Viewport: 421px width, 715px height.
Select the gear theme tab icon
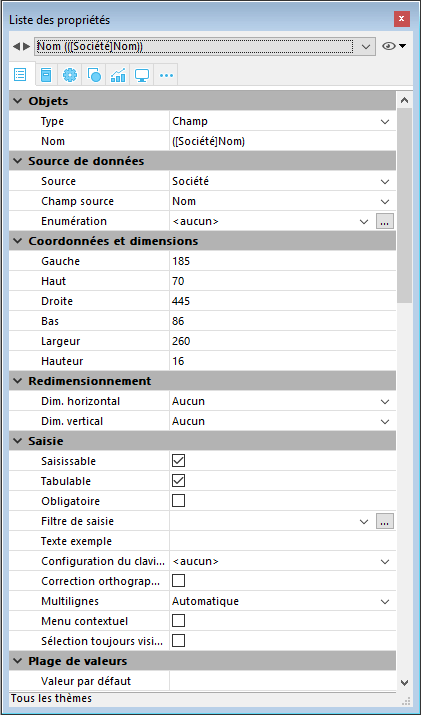pyautogui.click(x=70, y=75)
